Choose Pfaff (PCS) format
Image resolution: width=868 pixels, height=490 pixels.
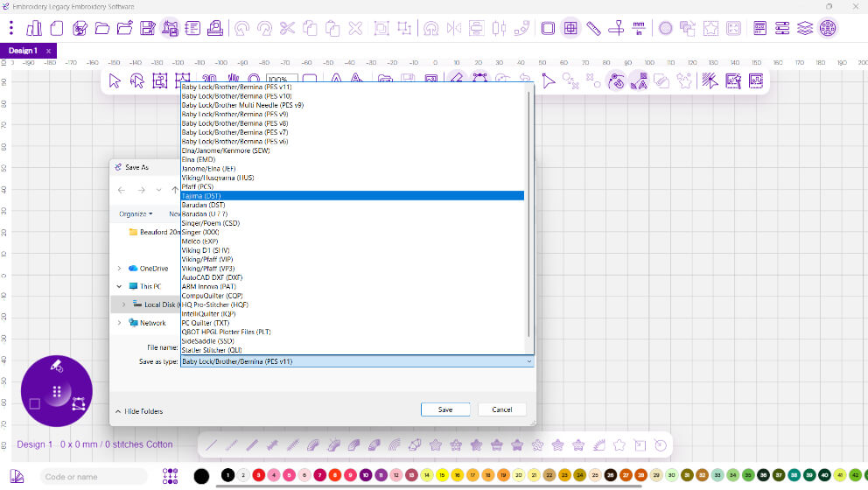(x=352, y=186)
